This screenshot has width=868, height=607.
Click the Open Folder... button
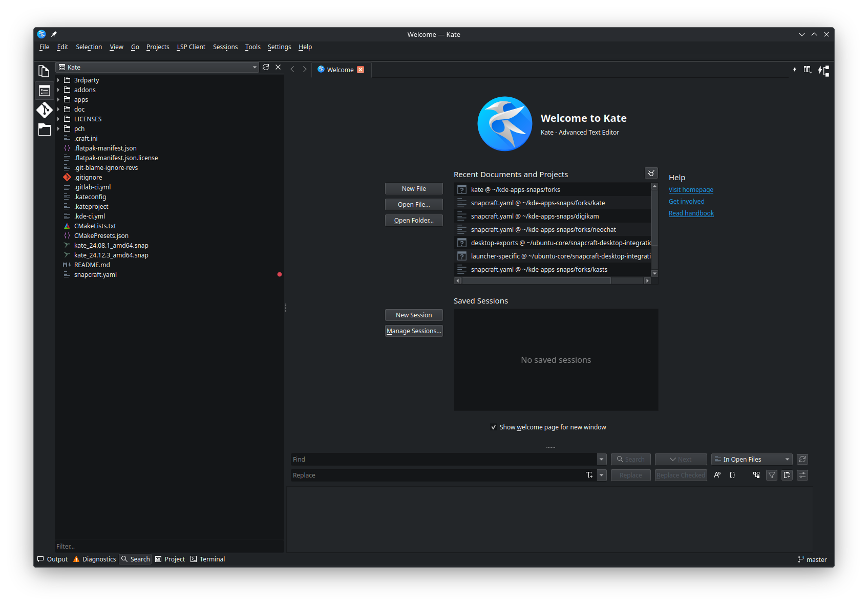tap(414, 221)
